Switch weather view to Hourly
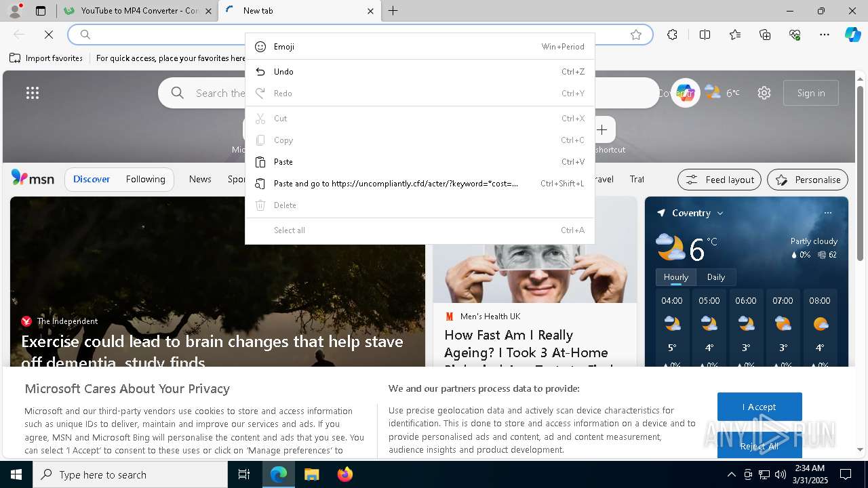This screenshot has width=868, height=488. 675,277
